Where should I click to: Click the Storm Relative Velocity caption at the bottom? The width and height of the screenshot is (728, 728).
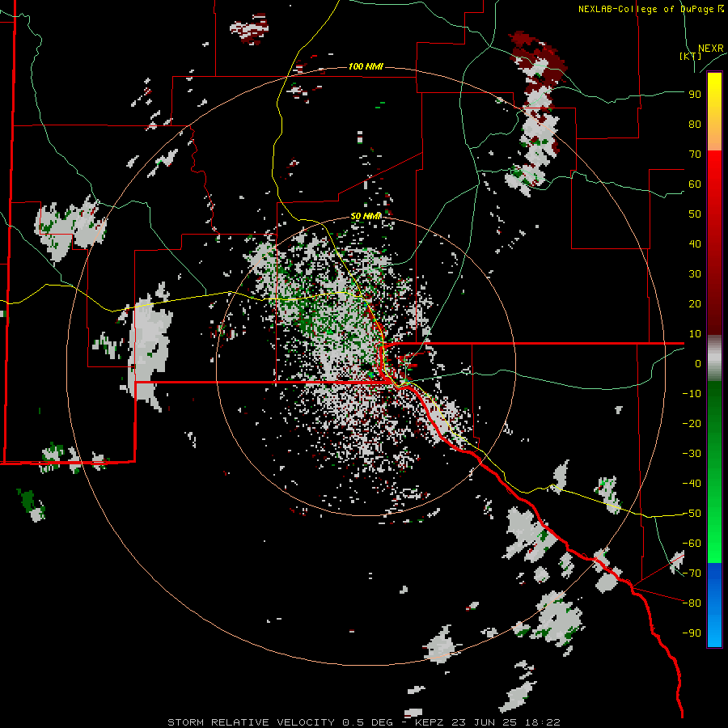click(x=364, y=722)
